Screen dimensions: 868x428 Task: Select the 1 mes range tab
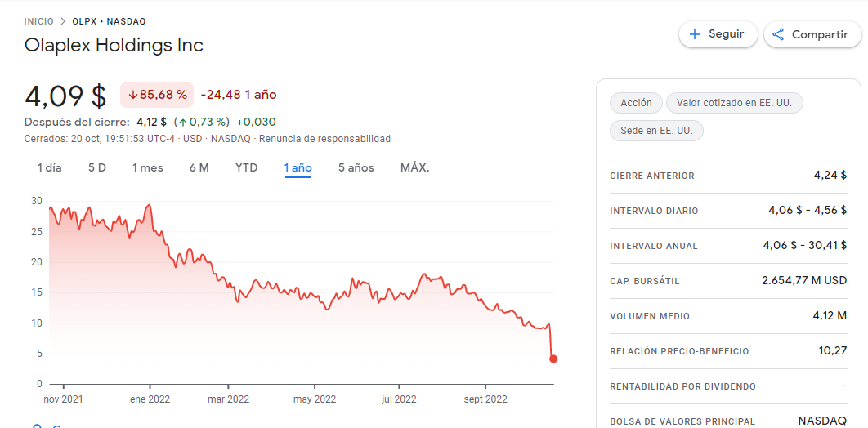148,167
